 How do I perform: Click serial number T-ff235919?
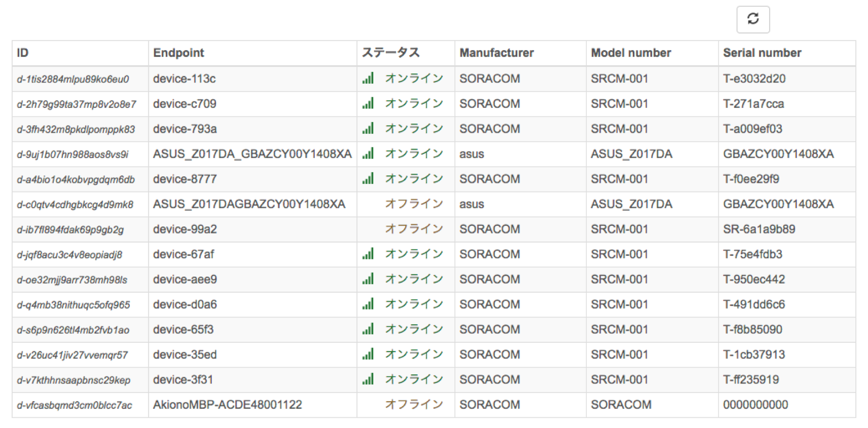(751, 379)
